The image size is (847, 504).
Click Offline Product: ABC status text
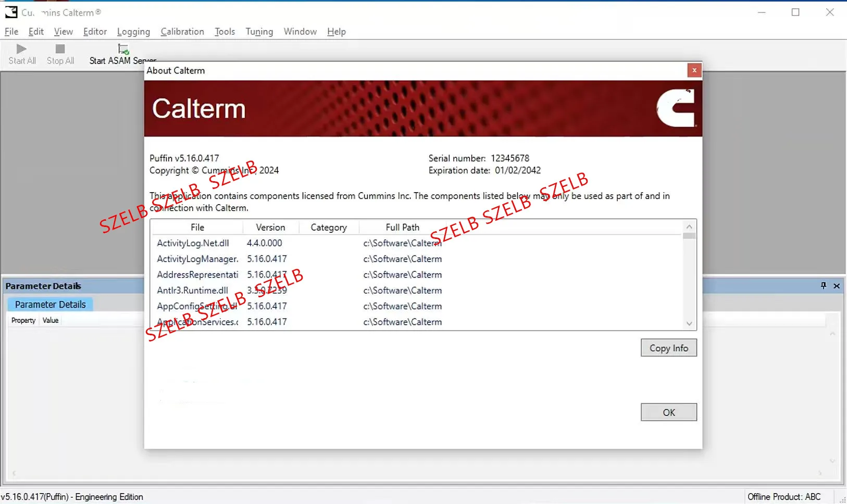click(x=784, y=497)
